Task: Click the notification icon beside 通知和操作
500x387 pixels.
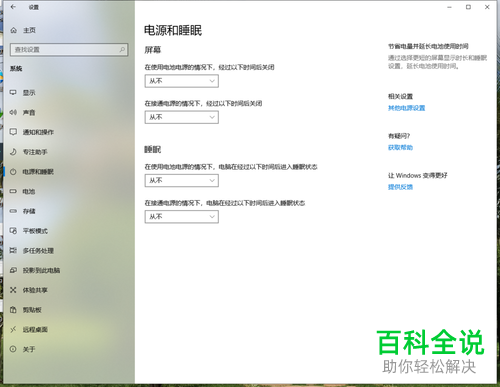Action: click(13, 132)
